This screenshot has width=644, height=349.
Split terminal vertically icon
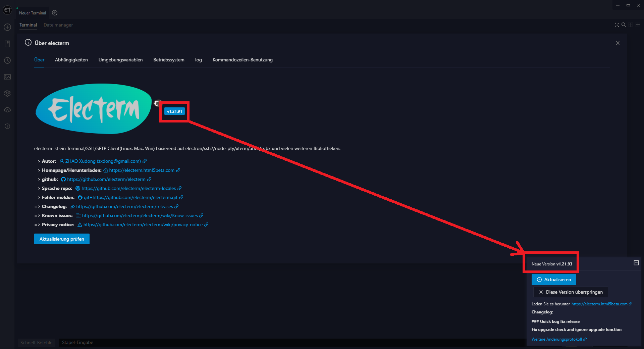[631, 25]
